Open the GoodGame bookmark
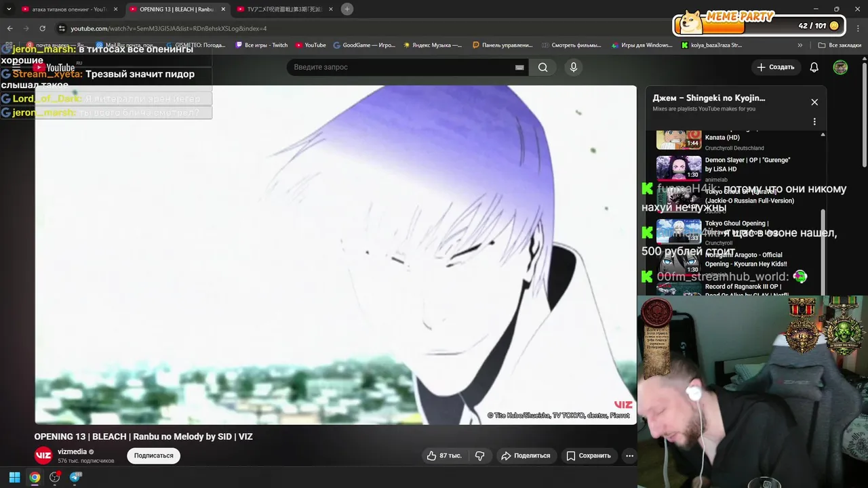This screenshot has width=868, height=488. tap(364, 45)
